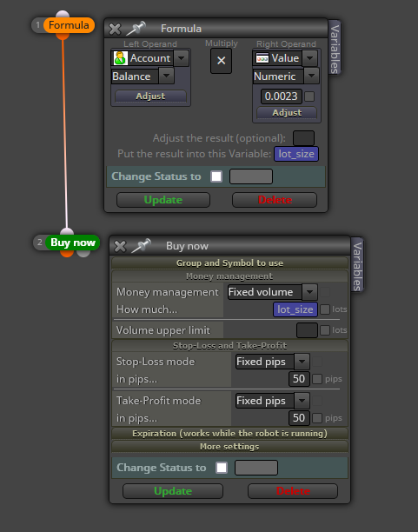This screenshot has height=532, width=418.
Task: Click the Account user icon
Action: coord(121,58)
